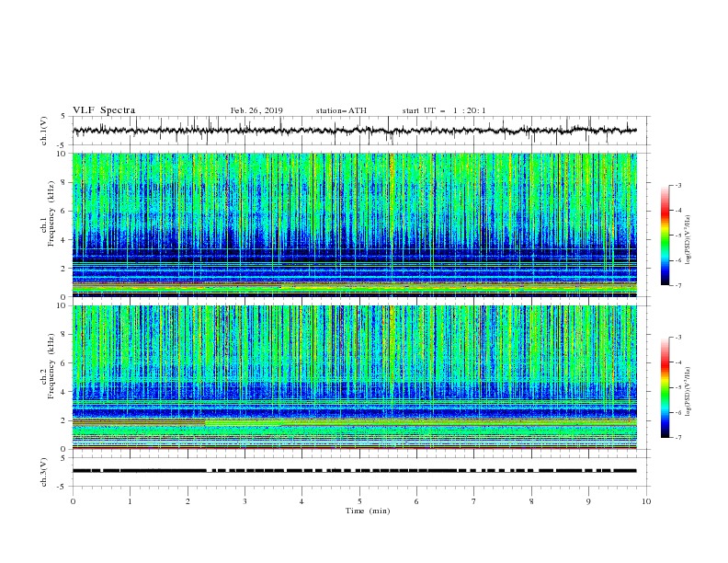Click inside the ch.2 spectrogram plot
Image resolution: width=728 pixels, height=563 pixels.
point(355,377)
